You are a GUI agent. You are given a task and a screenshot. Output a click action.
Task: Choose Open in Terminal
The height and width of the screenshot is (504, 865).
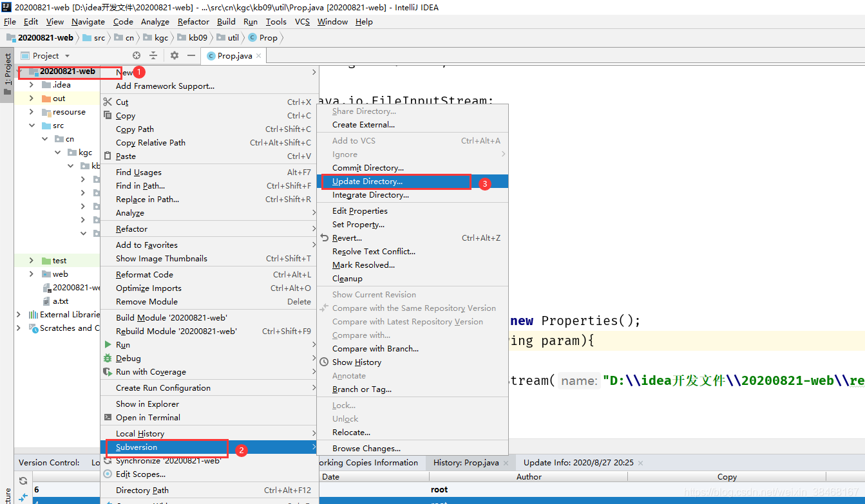point(209,417)
